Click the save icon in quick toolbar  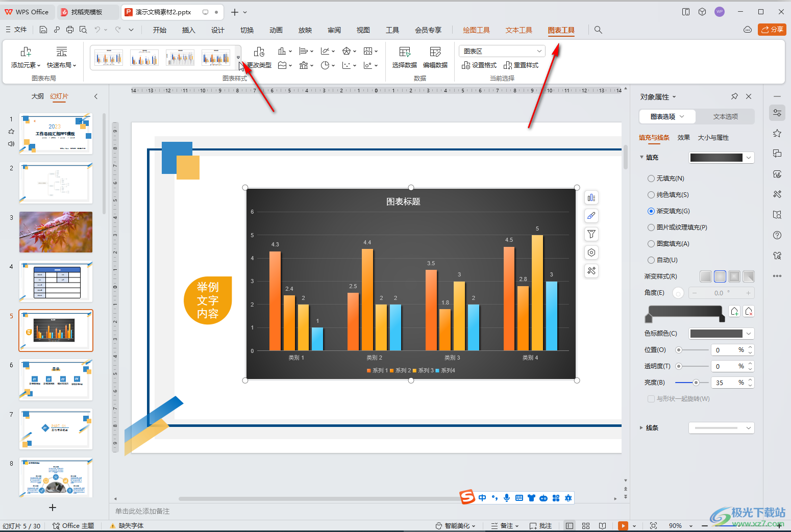(43, 30)
